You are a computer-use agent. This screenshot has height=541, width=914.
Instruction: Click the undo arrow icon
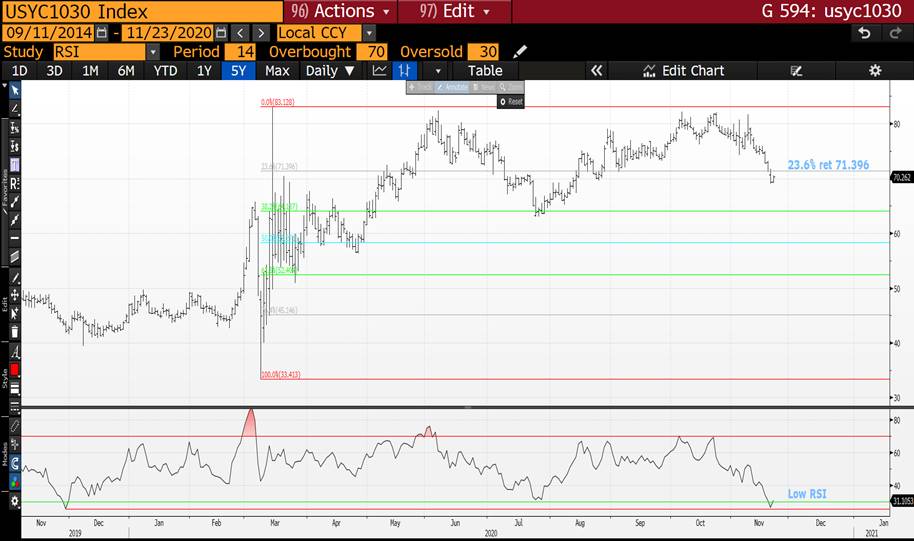[865, 33]
